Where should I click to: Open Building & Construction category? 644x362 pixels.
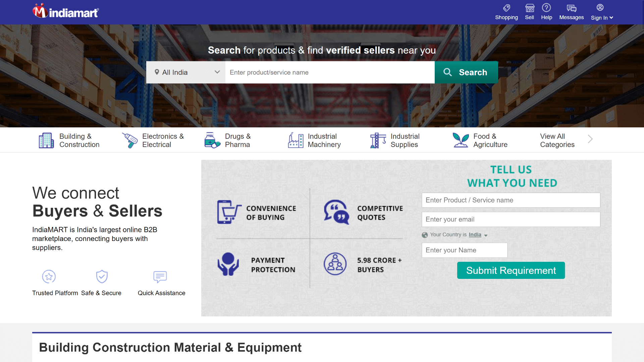(x=70, y=140)
